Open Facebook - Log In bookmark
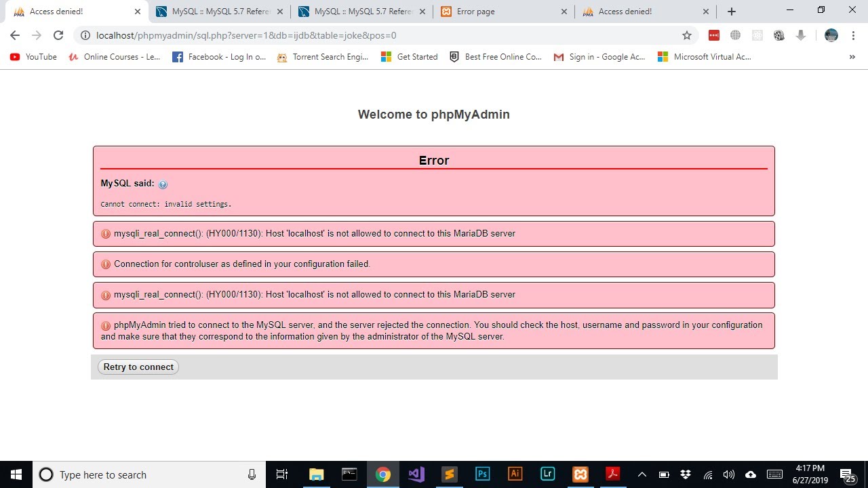868x488 pixels. coord(219,57)
